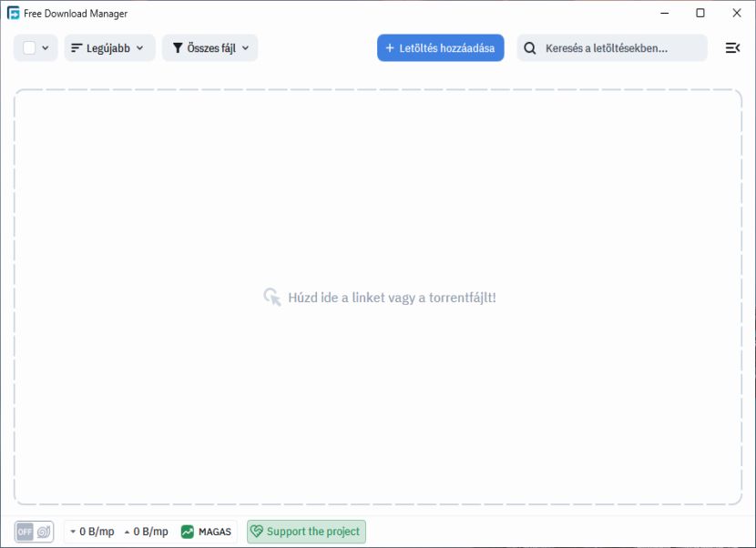
Task: Open the hamburger main menu icon
Action: 732,47
